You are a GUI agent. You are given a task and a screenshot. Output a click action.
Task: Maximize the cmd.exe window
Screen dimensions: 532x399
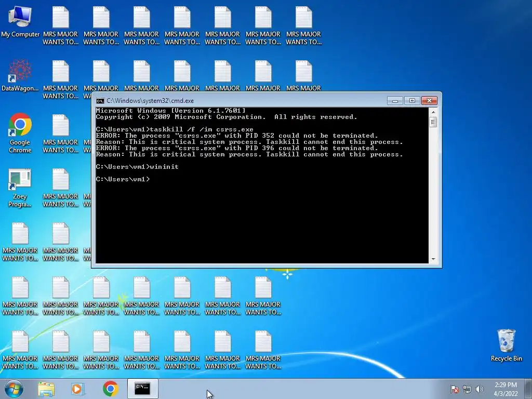point(412,101)
